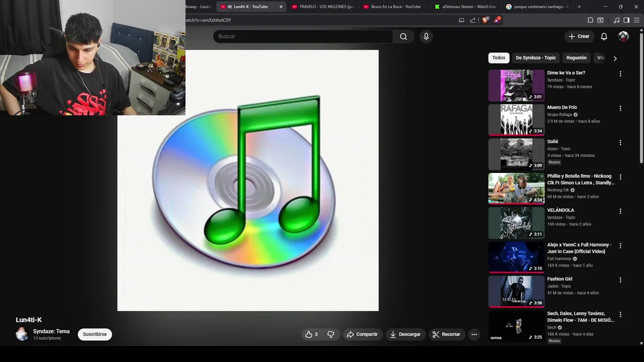Click the 'Fashion Girl' video title

click(559, 279)
